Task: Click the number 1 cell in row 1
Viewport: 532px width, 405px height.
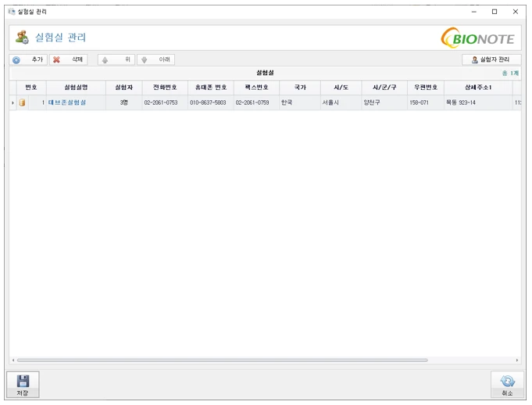Action: point(37,102)
